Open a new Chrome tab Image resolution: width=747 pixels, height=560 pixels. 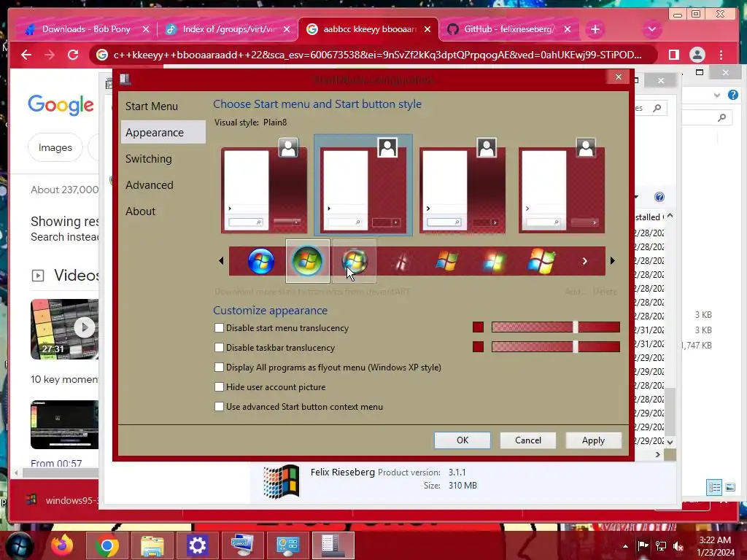595,29
